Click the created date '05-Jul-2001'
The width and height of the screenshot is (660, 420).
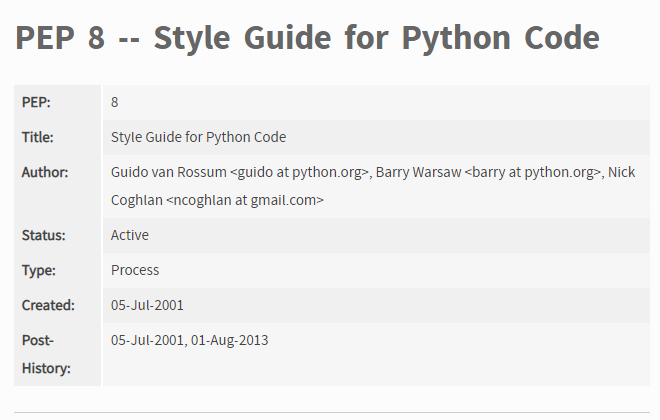pos(147,305)
